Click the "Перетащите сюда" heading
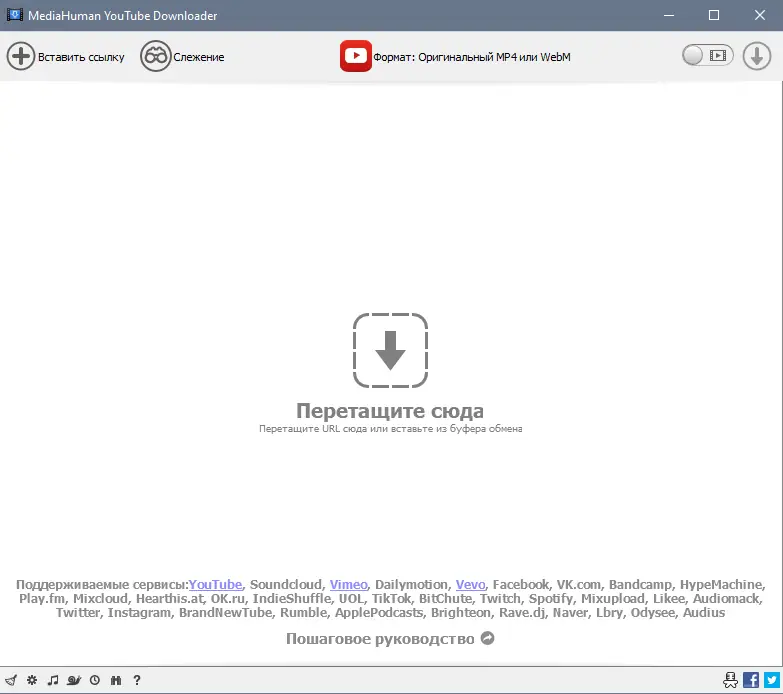This screenshot has height=694, width=783. pyautogui.click(x=390, y=411)
